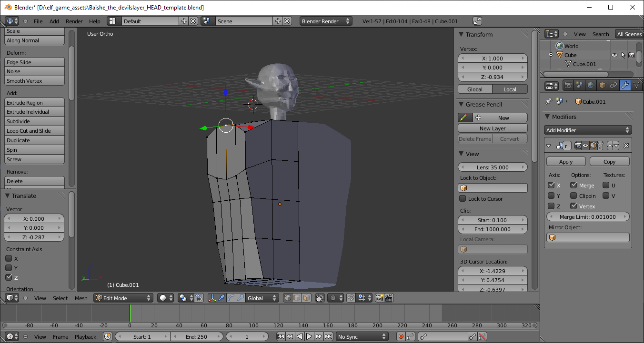Open the Render menu in the header
644x343 pixels.
74,21
